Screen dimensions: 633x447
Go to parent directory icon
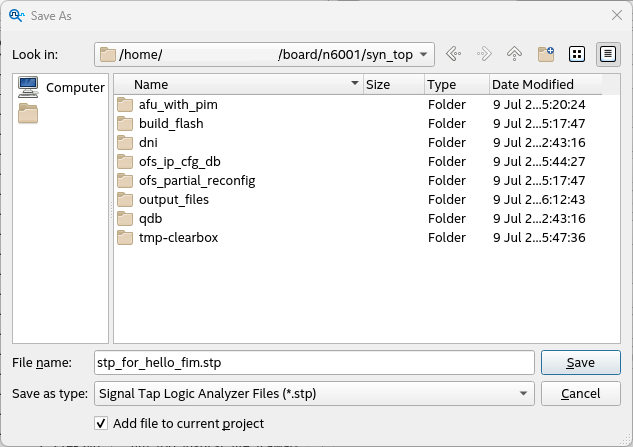pos(515,54)
